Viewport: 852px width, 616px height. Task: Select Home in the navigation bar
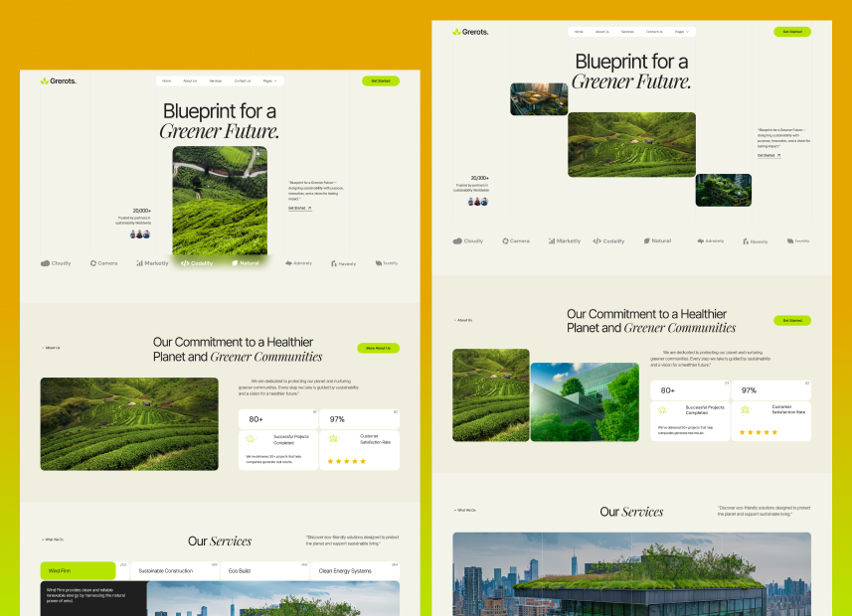[x=166, y=80]
